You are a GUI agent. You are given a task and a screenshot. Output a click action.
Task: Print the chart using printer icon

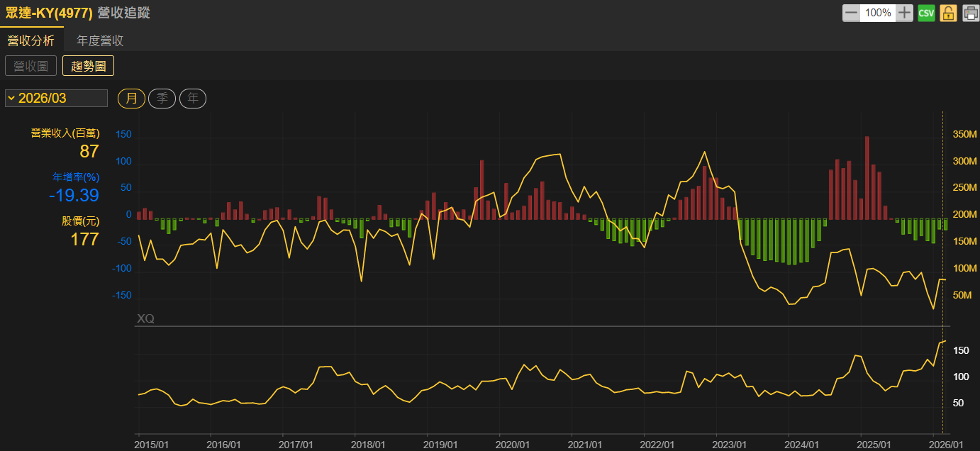tap(970, 13)
